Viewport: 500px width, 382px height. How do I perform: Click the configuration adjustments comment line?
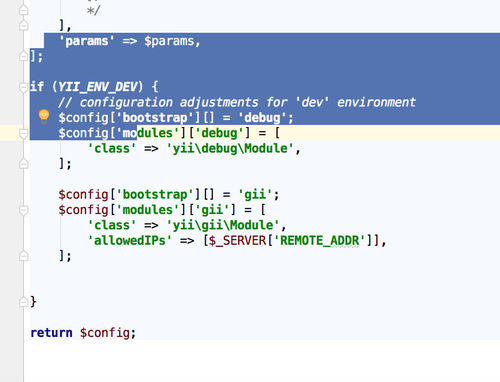237,102
